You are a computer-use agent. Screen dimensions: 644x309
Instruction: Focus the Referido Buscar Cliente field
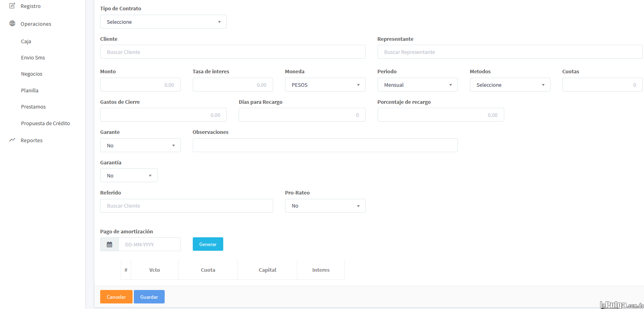click(x=186, y=206)
